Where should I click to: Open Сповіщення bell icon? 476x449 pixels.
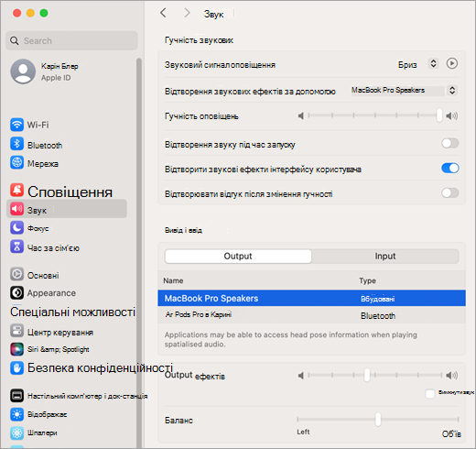(16, 191)
